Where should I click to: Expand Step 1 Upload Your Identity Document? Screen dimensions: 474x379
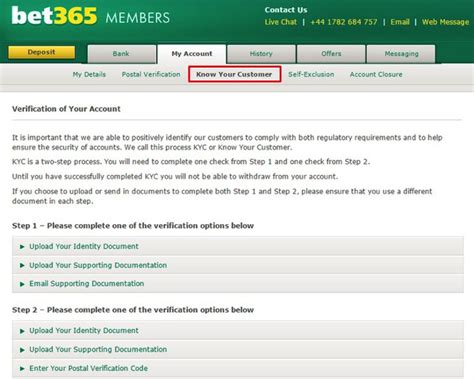pyautogui.click(x=238, y=246)
